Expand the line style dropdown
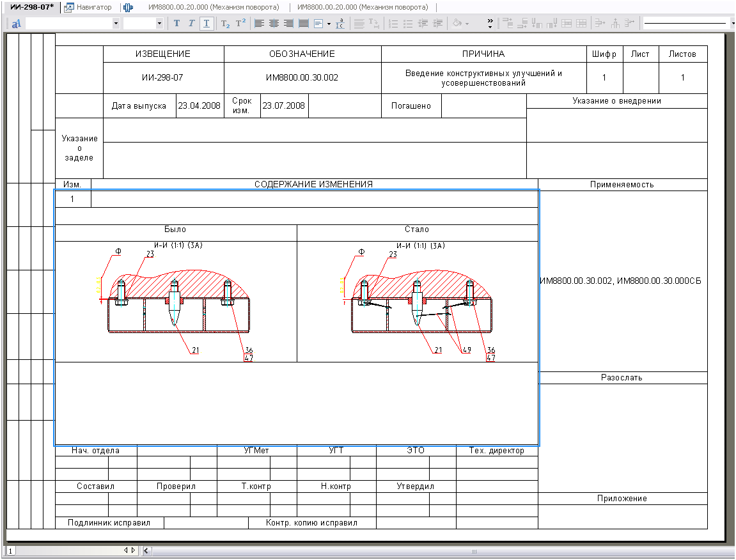Image resolution: width=736 pixels, height=560 pixels. pyautogui.click(x=732, y=24)
